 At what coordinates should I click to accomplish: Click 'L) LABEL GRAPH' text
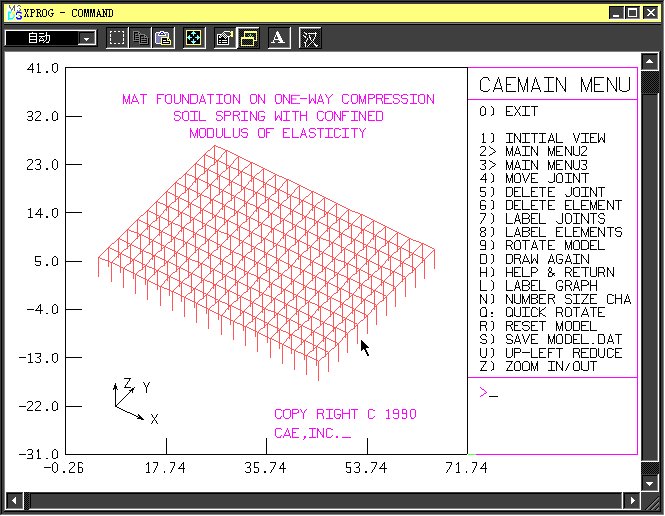pyautogui.click(x=538, y=286)
